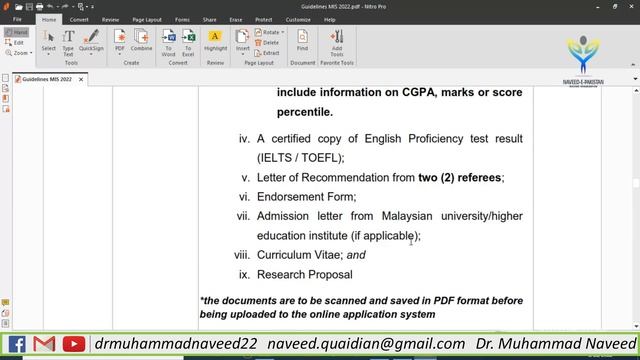This screenshot has width=640, height=360.
Task: Click the Nitro Pro application logo
Action: coord(6,6)
